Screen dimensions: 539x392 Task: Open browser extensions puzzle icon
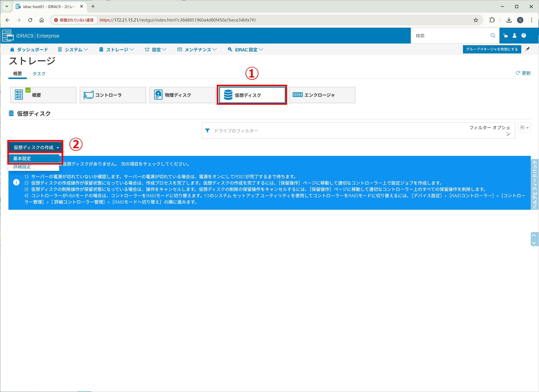(492, 20)
